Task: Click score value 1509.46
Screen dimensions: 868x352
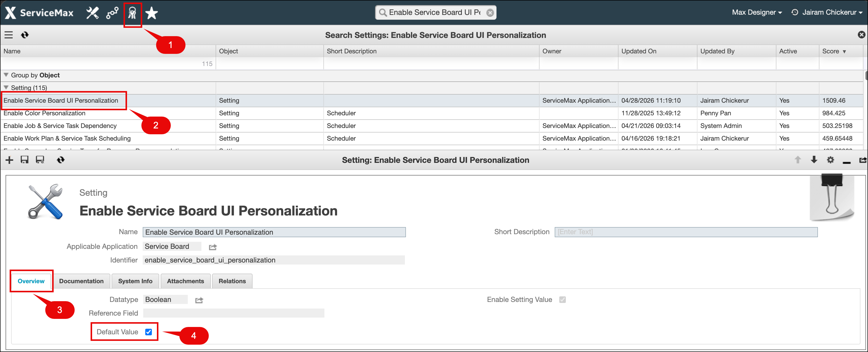Action: click(834, 100)
